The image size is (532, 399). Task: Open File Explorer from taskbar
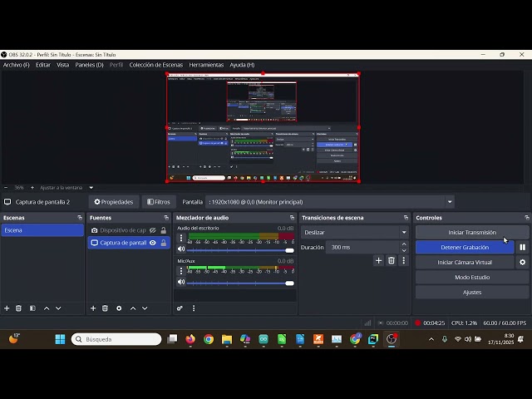coord(227,339)
